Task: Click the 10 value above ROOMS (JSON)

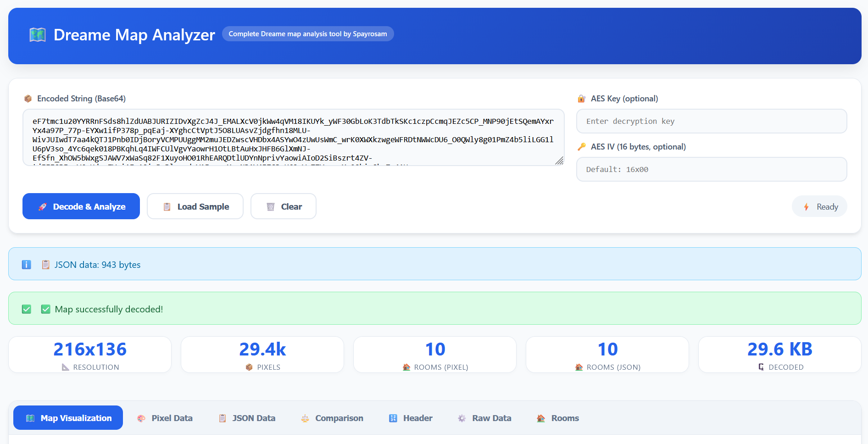Action: coord(607,350)
